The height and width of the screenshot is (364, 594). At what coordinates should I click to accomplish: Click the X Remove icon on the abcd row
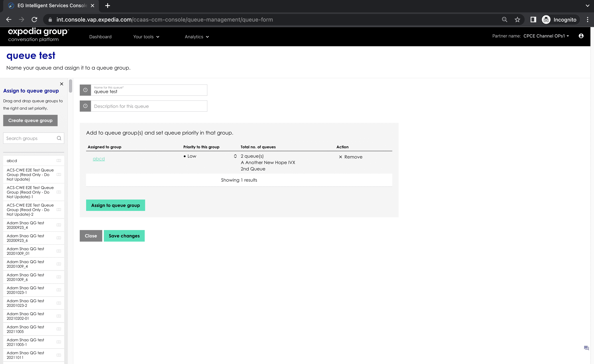coord(341,157)
